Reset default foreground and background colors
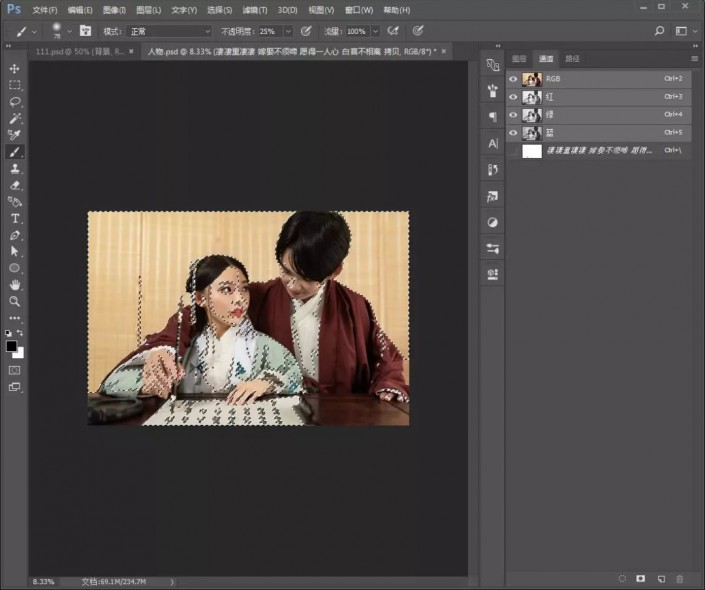 (x=8, y=333)
